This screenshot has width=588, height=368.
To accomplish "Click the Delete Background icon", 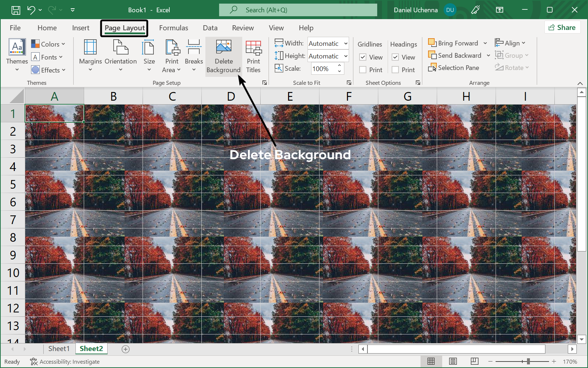I will click(x=223, y=47).
